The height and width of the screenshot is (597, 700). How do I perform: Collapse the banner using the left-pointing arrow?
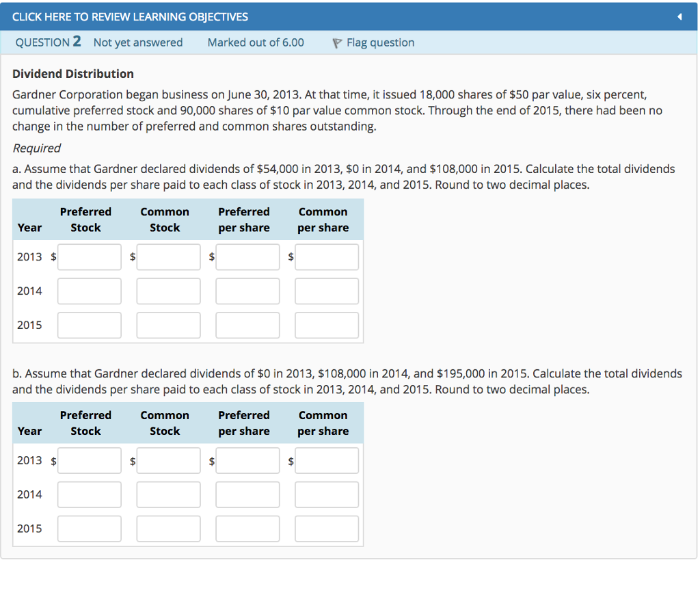679,16
